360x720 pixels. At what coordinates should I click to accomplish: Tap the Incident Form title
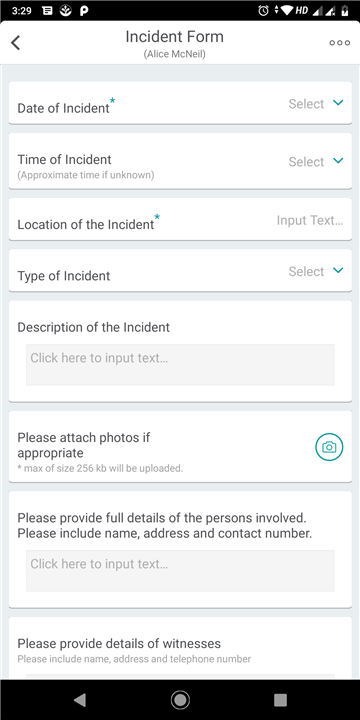tap(174, 37)
